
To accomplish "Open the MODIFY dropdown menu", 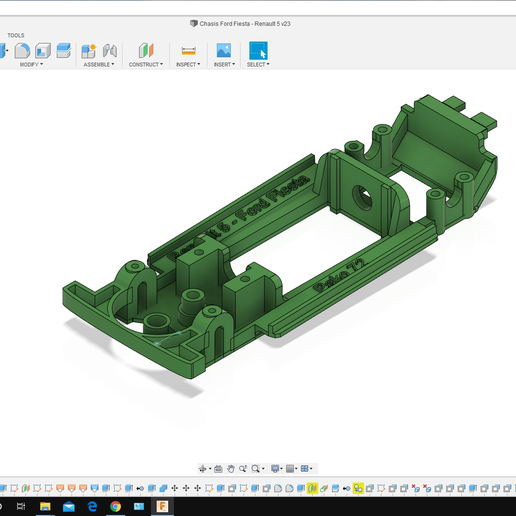I will [31, 64].
